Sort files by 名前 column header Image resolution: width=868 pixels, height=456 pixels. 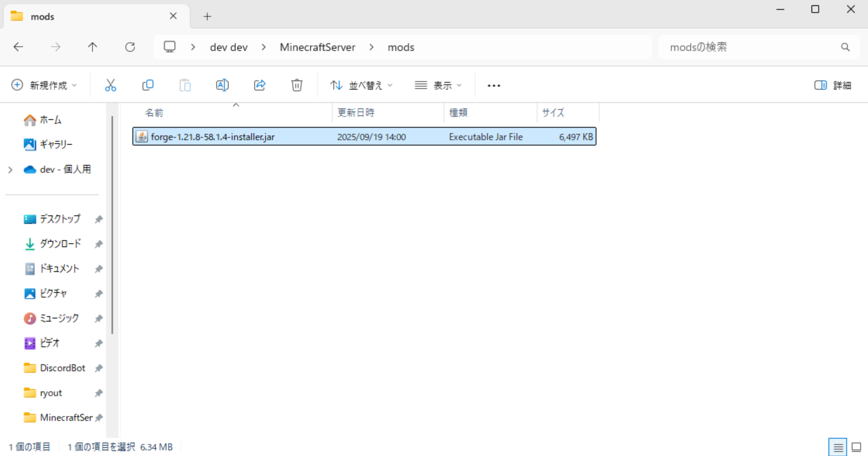154,113
